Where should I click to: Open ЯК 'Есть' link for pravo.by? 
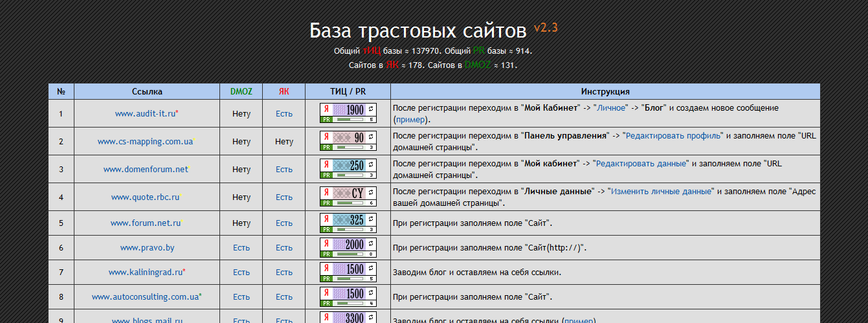click(x=284, y=247)
